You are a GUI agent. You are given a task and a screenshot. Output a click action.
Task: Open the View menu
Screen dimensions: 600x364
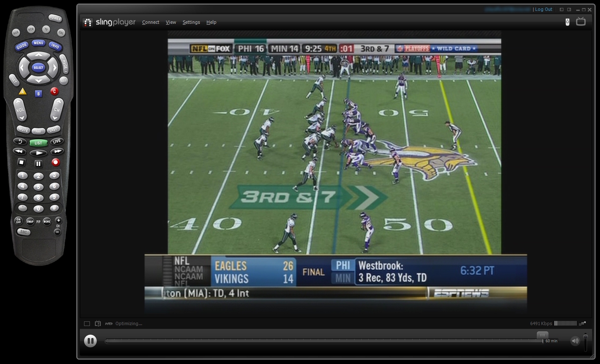pos(171,23)
